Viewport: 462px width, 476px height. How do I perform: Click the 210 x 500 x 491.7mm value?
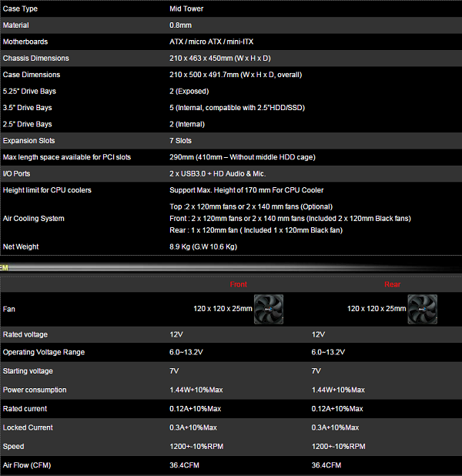[x=236, y=75]
